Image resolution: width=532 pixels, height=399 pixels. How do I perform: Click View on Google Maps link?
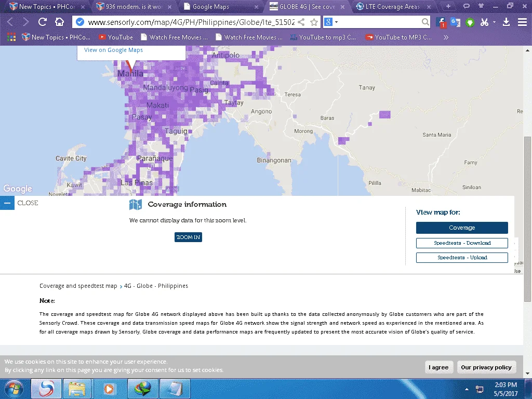click(113, 50)
